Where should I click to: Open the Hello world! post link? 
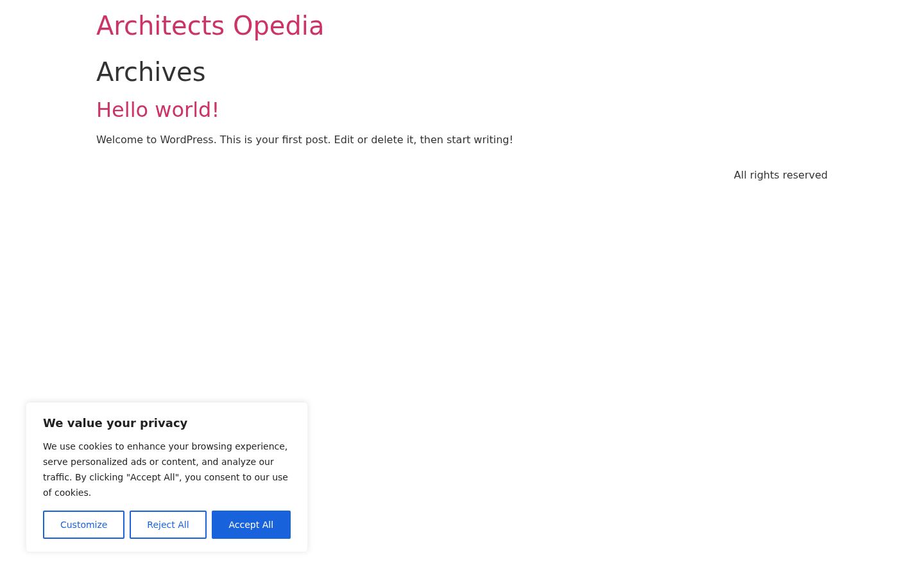point(158,110)
